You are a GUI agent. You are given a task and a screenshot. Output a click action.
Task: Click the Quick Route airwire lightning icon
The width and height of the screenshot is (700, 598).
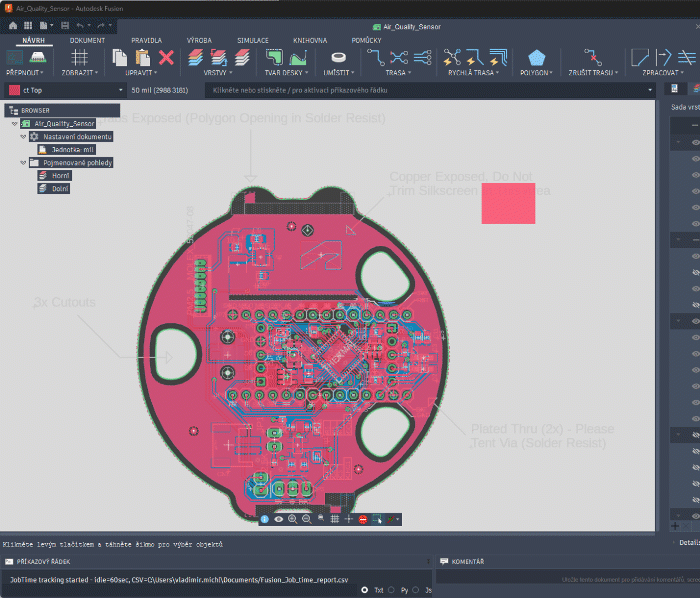click(452, 58)
